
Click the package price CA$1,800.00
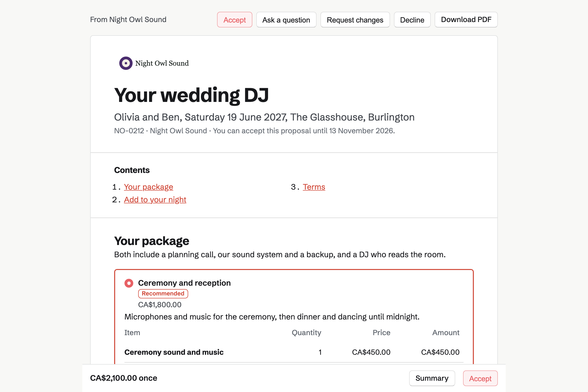click(x=160, y=305)
